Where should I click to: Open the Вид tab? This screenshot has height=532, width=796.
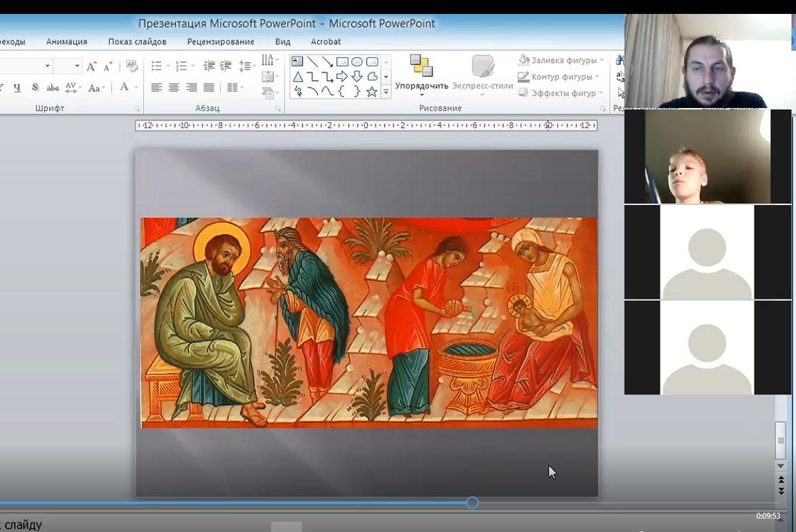283,41
